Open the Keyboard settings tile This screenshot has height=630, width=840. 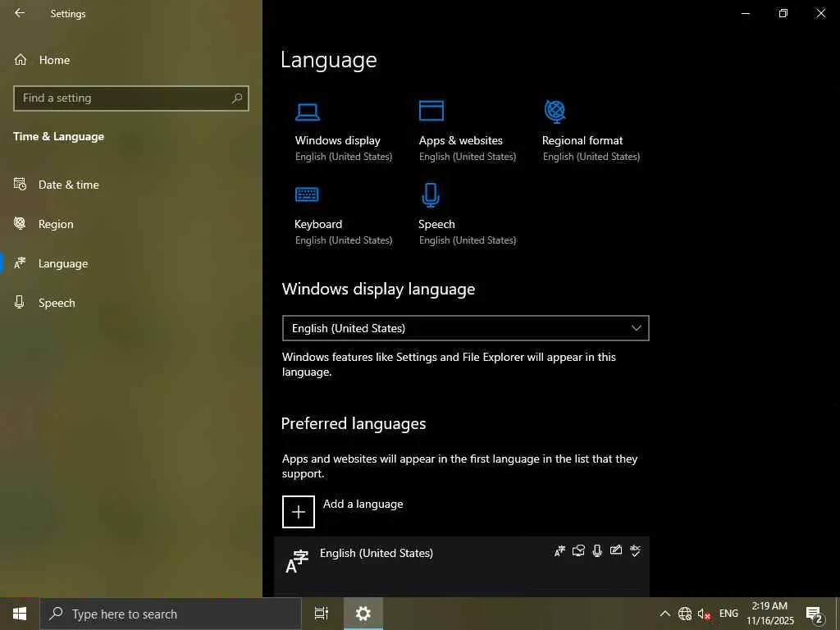coord(344,215)
